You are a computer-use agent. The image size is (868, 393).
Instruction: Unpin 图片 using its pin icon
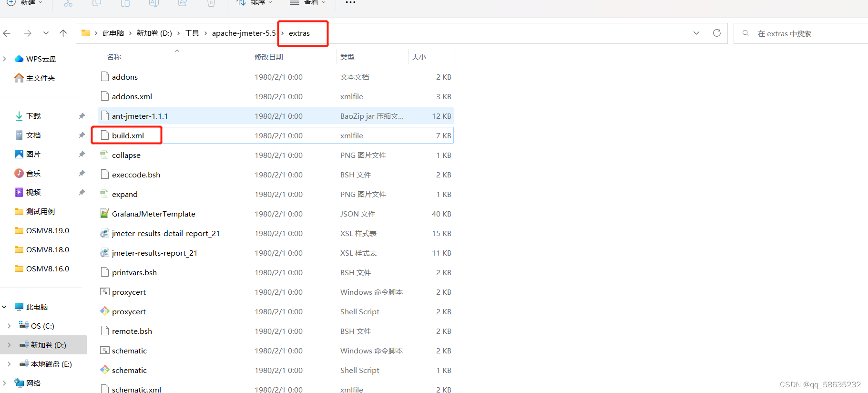pyautogui.click(x=82, y=154)
